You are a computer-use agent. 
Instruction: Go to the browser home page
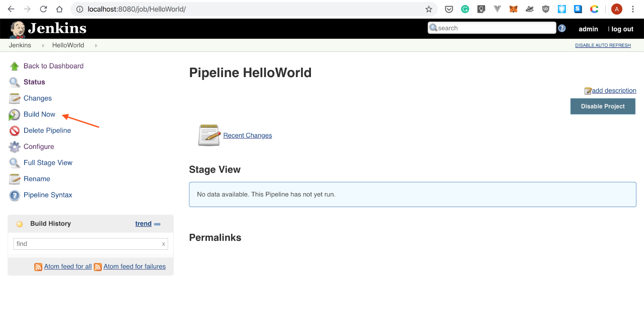[59, 9]
